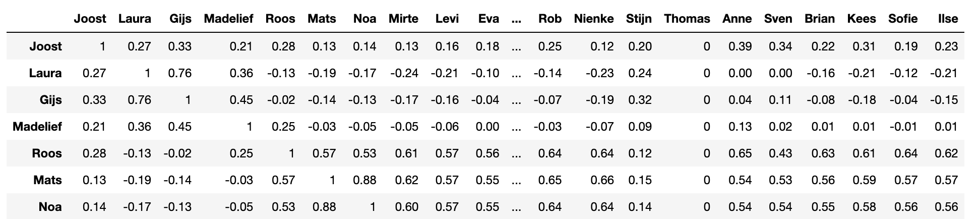980x219 pixels.
Task: Select the Laura row label
Action: (45, 73)
